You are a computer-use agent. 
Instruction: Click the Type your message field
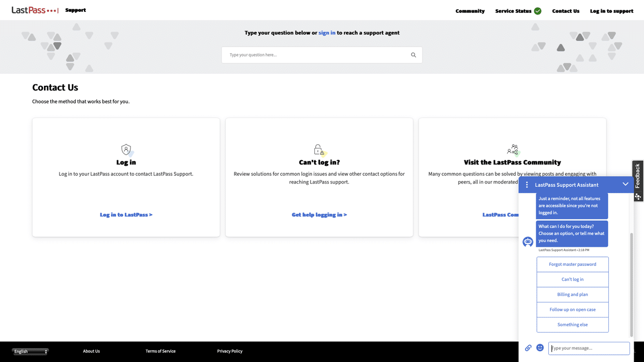pos(589,348)
